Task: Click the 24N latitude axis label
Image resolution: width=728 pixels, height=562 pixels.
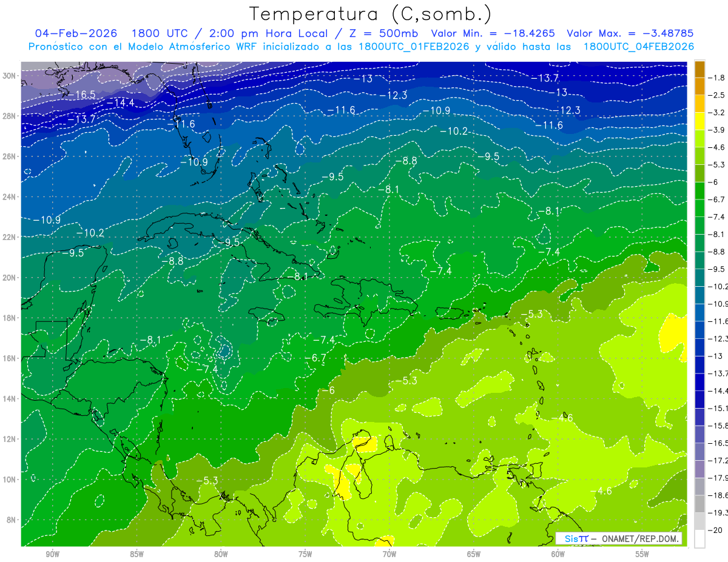Action: pyautogui.click(x=10, y=196)
